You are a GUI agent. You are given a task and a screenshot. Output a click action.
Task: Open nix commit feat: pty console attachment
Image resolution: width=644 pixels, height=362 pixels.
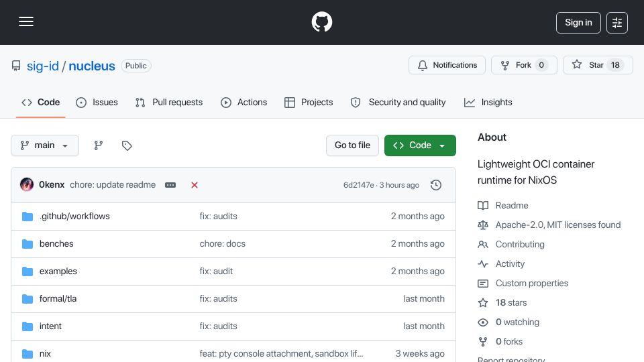[x=281, y=354]
